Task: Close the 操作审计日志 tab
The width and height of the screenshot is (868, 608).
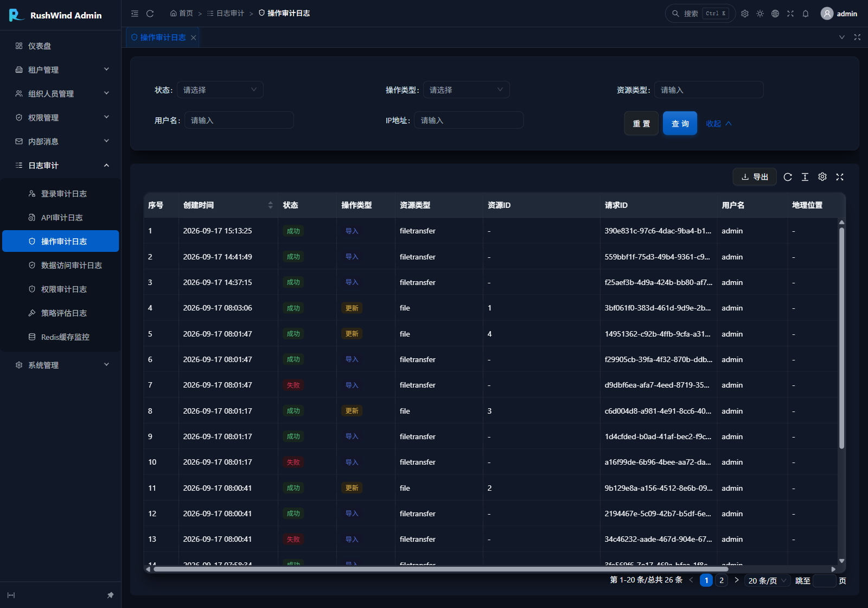Action: tap(193, 37)
